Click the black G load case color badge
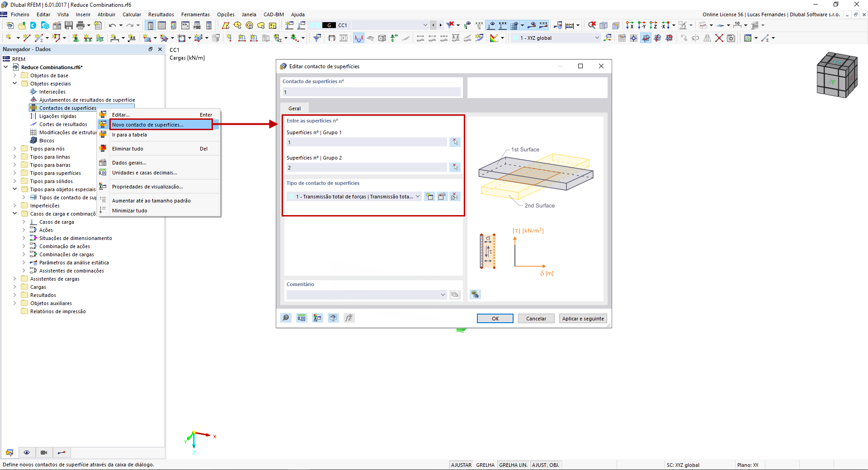 (329, 25)
